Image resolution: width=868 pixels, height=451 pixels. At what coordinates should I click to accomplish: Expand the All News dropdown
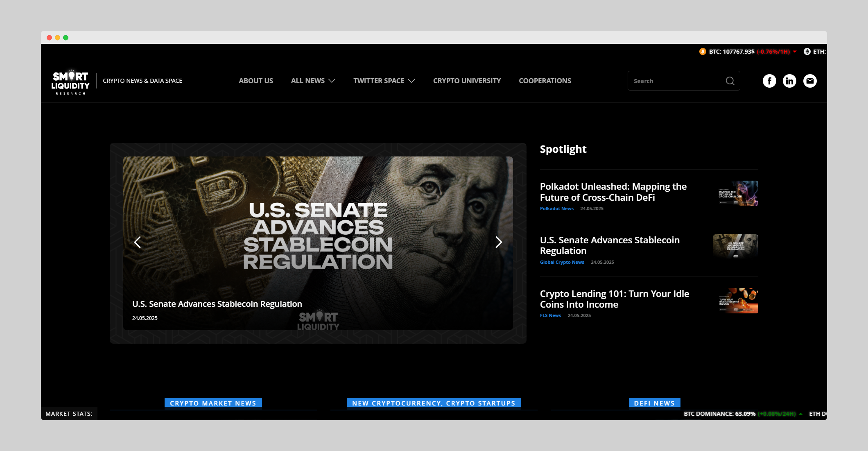[x=313, y=81]
